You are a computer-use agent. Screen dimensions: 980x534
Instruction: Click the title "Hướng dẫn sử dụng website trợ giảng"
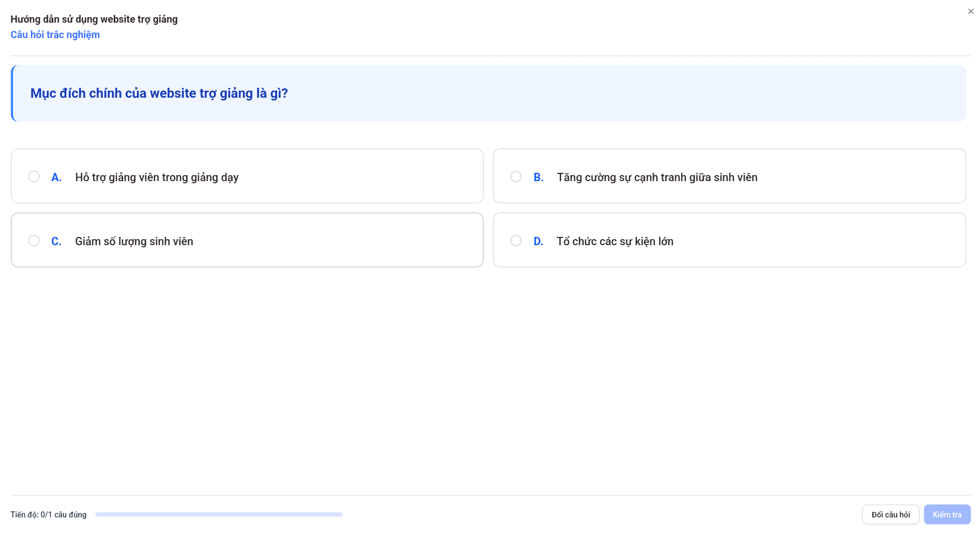[94, 19]
